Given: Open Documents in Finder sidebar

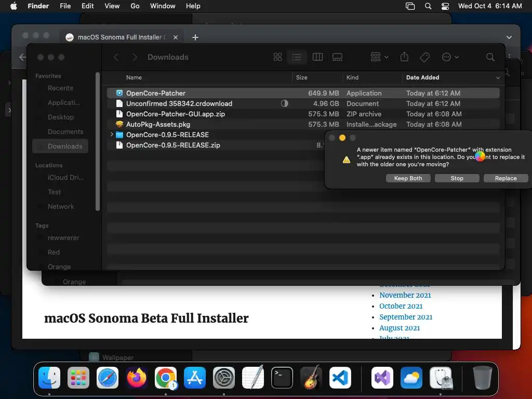Looking at the screenshot, I should pyautogui.click(x=65, y=131).
